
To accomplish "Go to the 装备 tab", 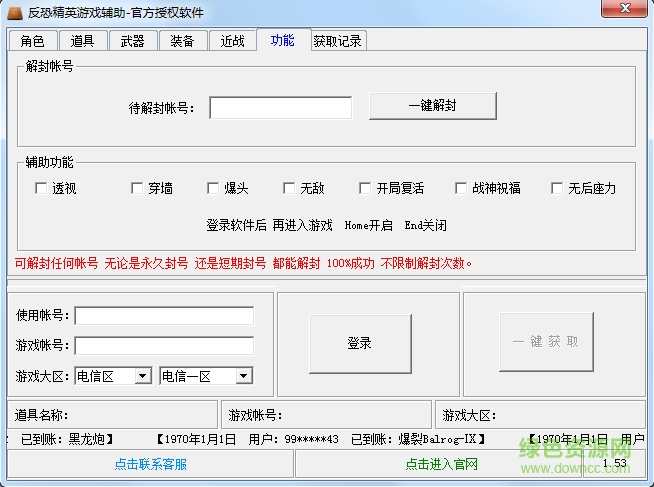I will pos(183,41).
